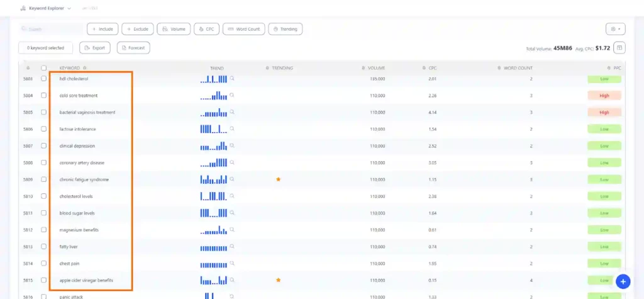Sort by the VOLUME column header

pos(374,68)
